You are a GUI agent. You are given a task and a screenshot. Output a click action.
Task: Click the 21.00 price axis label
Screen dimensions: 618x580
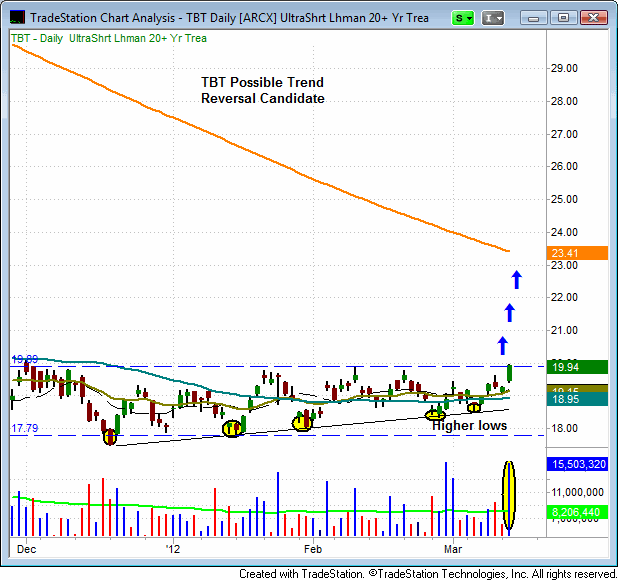564,330
